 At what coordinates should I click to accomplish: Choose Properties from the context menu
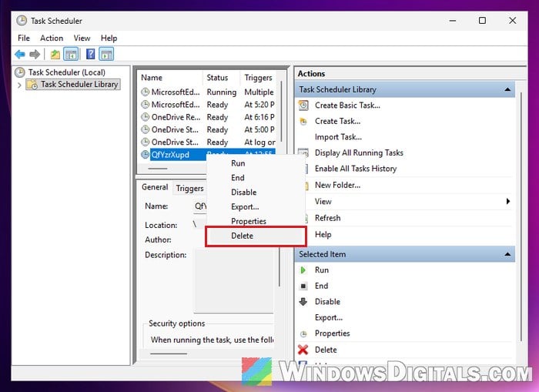point(256,221)
